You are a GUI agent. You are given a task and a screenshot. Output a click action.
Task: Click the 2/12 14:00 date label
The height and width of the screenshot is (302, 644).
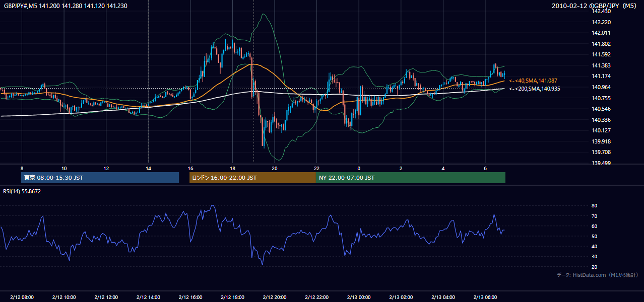148,297
